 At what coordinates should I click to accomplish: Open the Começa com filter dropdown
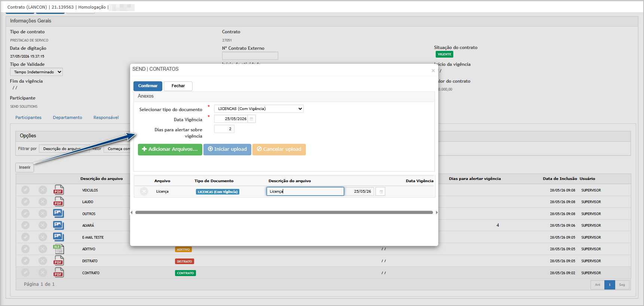(118, 149)
